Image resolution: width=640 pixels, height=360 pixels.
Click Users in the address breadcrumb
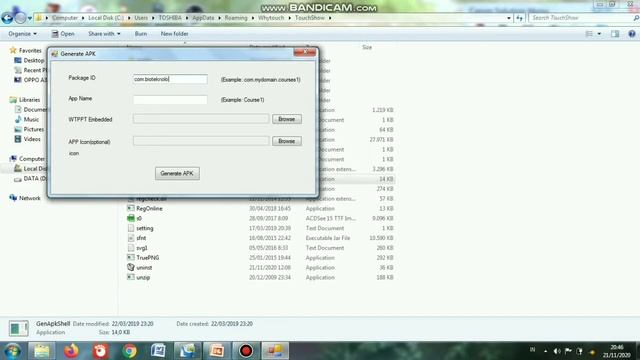pyautogui.click(x=141, y=18)
